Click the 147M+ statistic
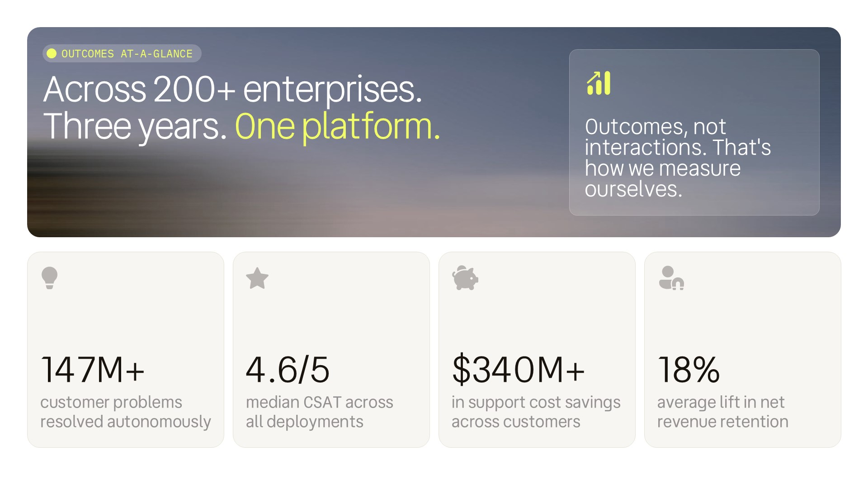This screenshot has height=488, width=868. 93,370
